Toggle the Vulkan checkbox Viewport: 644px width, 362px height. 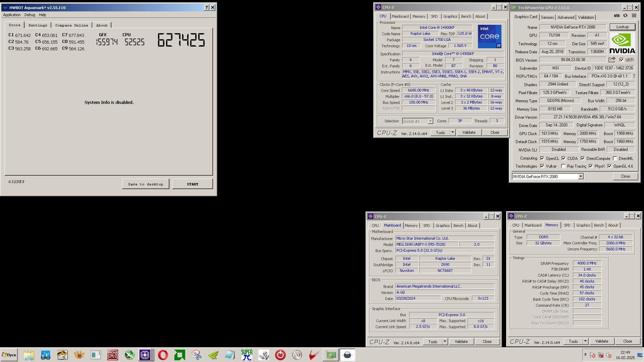coord(542,166)
